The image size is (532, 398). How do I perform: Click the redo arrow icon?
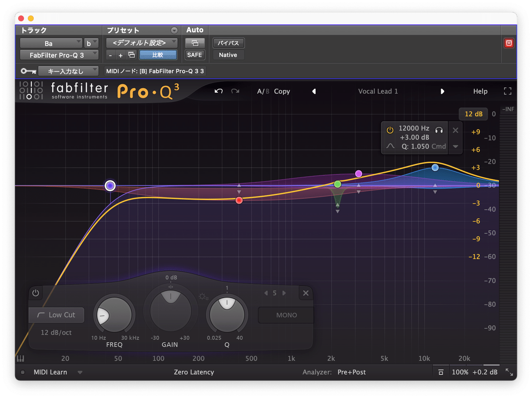[235, 91]
